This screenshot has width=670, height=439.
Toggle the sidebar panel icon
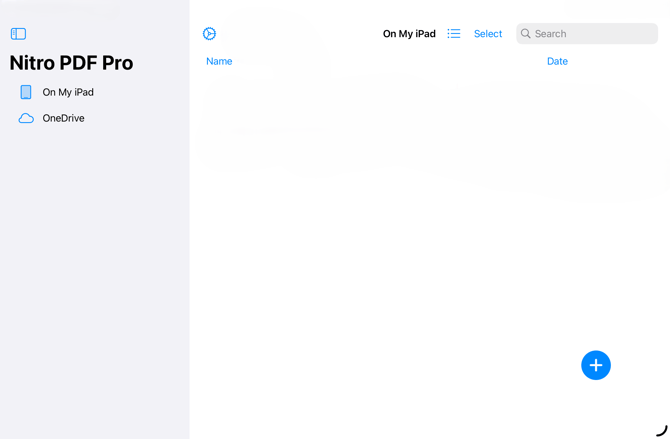[18, 34]
